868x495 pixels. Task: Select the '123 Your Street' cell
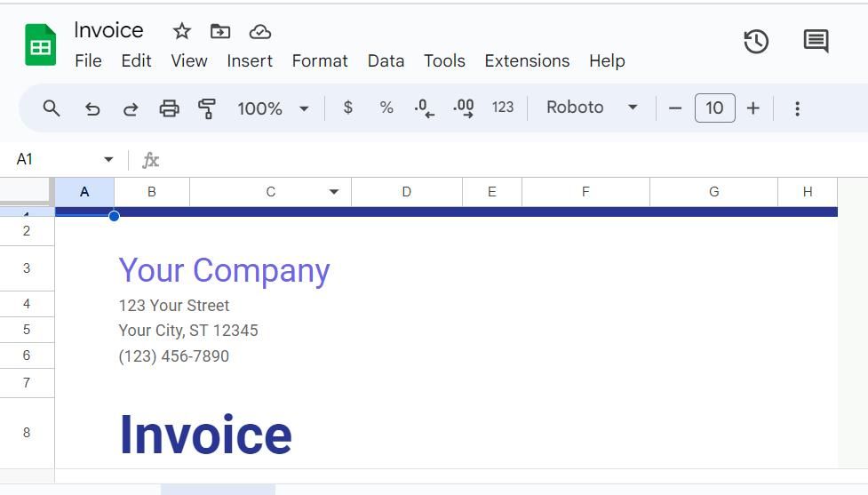174,305
